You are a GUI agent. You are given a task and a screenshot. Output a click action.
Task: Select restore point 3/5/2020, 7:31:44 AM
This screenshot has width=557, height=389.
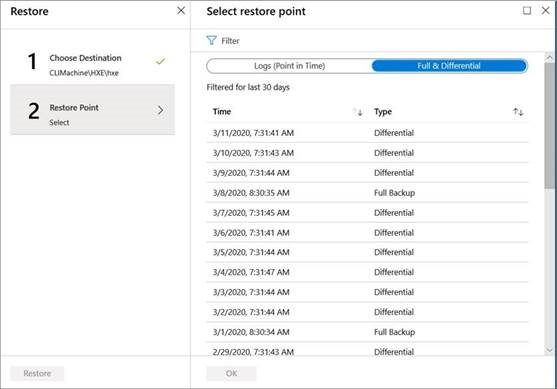coord(367,252)
